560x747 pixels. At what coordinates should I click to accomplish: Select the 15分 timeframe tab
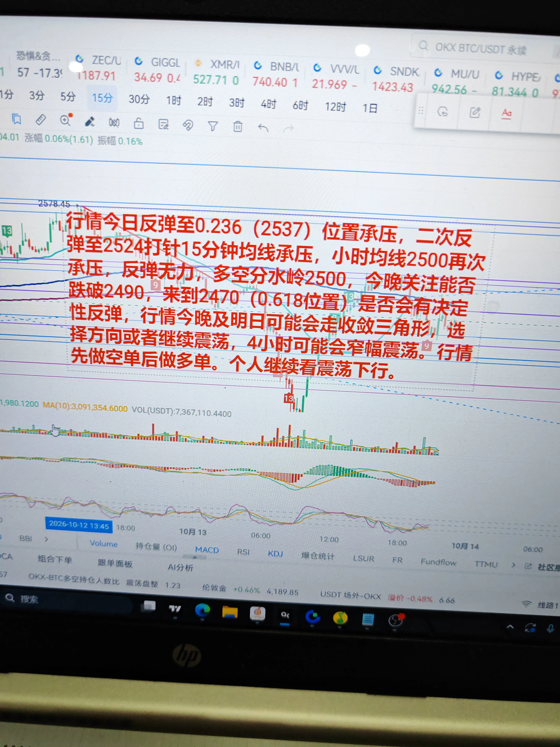102,98
